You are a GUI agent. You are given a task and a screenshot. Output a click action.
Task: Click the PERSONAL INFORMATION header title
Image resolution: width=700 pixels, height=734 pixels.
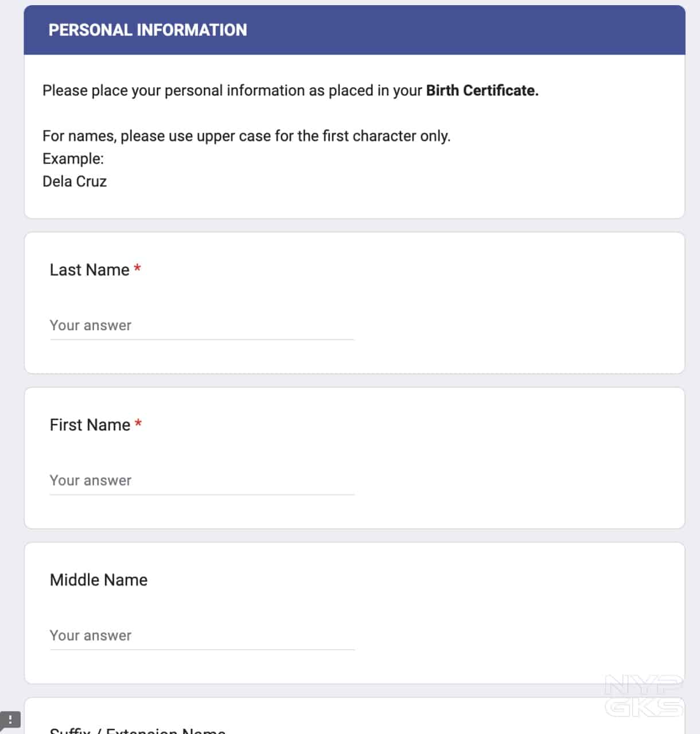[147, 30]
